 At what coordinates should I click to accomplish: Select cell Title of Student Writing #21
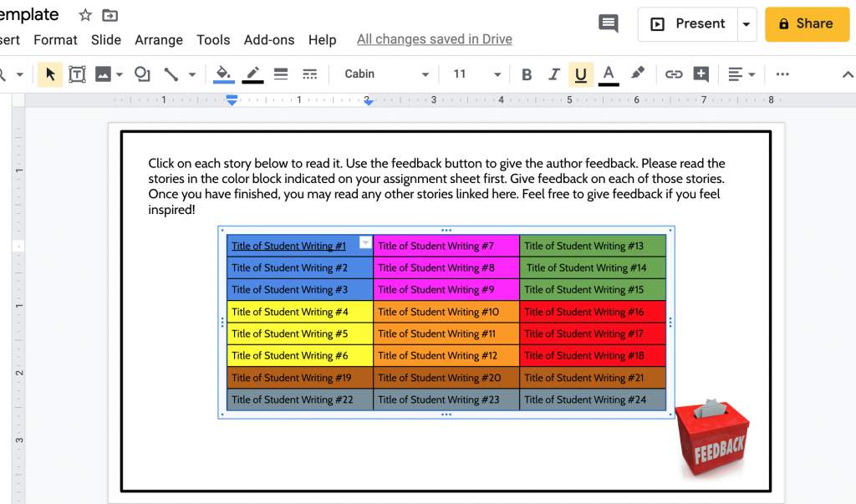click(x=593, y=378)
